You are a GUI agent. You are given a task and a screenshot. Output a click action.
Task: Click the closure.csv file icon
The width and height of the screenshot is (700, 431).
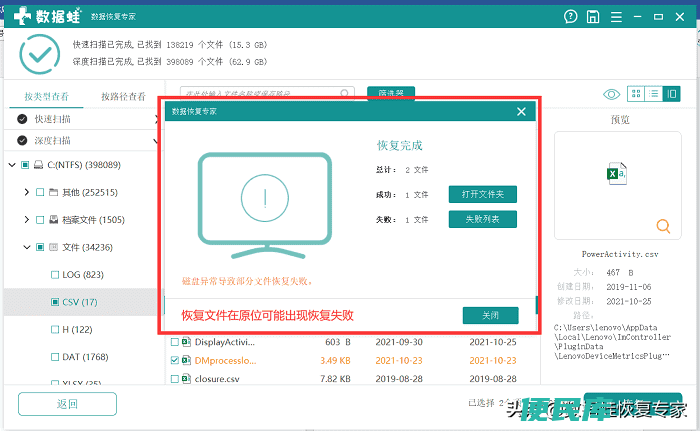[186, 379]
